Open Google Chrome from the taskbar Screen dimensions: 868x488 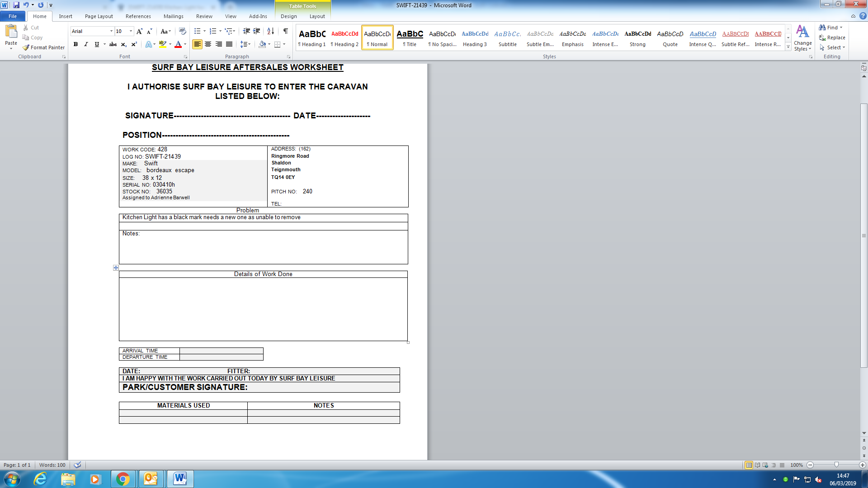coord(123,479)
